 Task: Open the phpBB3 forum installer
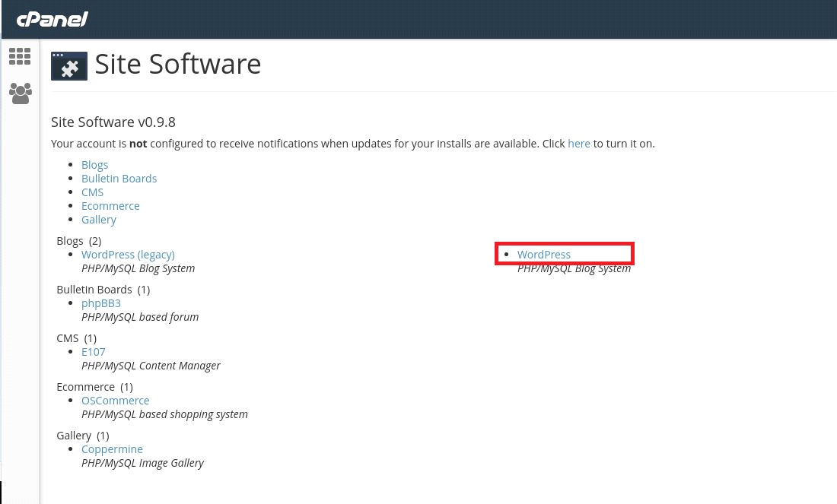[x=101, y=303]
